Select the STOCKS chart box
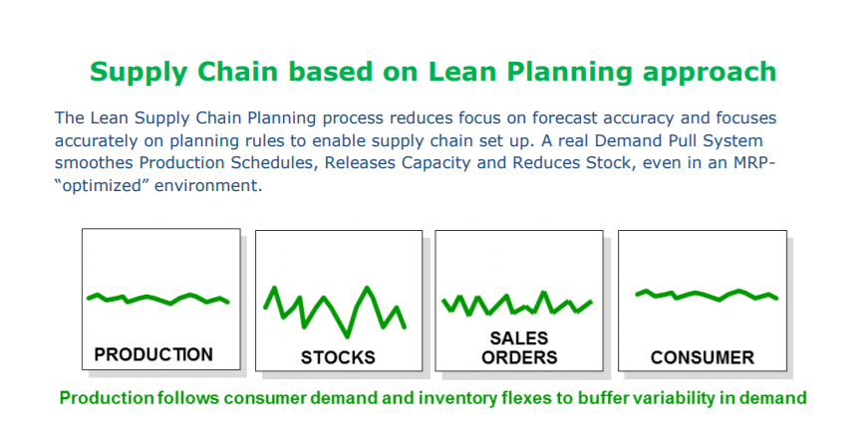This screenshot has width=868, height=443. pos(339,301)
